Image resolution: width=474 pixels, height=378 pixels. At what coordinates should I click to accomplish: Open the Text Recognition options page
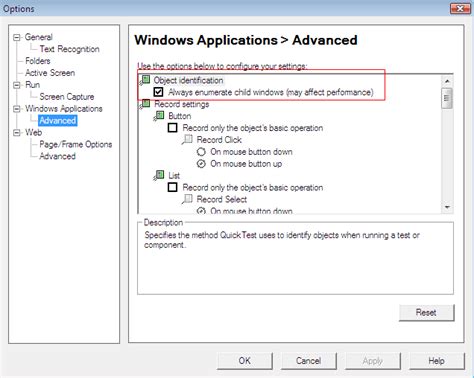coord(69,49)
